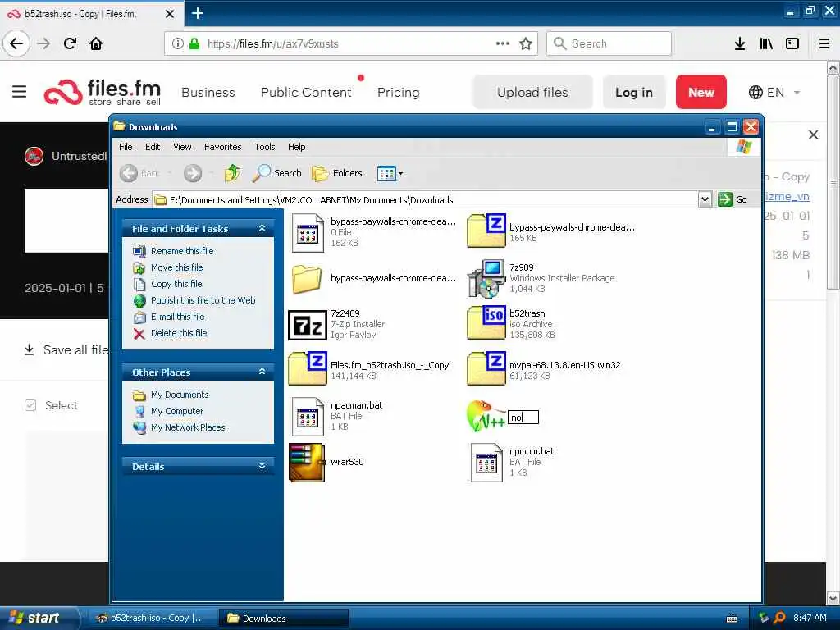
Task: Click Rename this file task
Action: 182,251
